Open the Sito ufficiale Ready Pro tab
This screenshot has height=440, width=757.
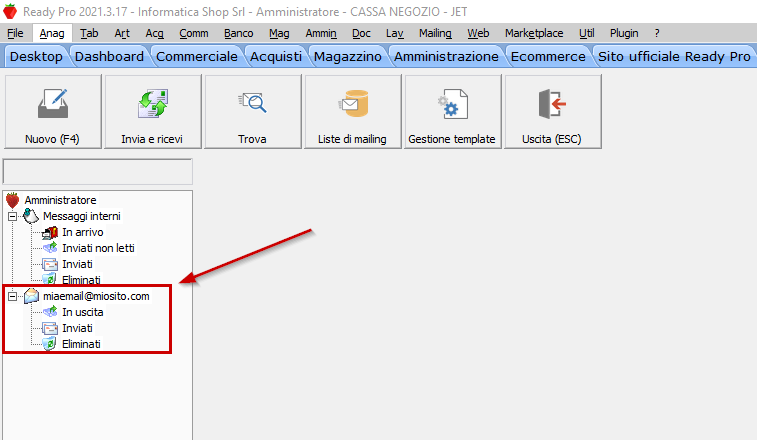tap(674, 57)
